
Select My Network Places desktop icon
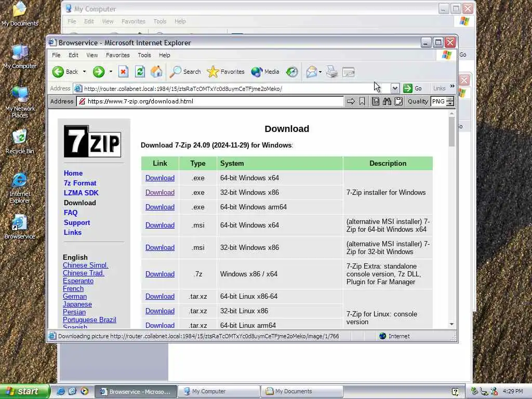coord(20,102)
